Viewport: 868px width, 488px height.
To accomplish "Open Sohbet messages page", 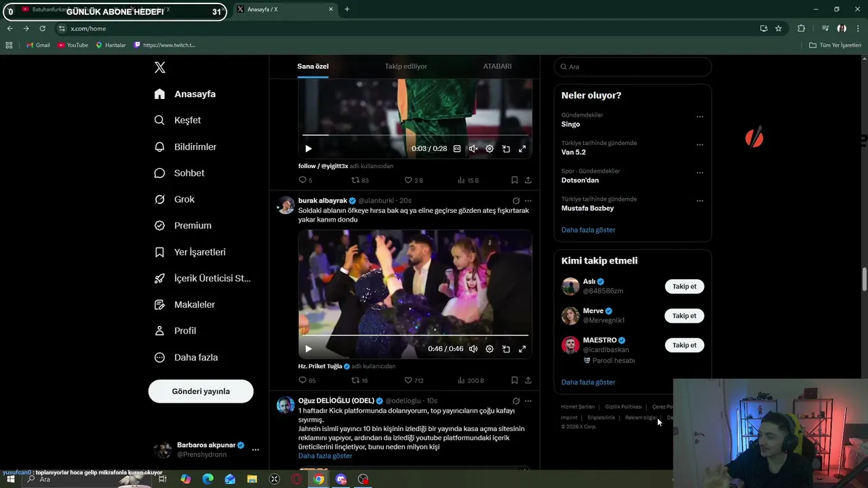I will pyautogui.click(x=179, y=173).
